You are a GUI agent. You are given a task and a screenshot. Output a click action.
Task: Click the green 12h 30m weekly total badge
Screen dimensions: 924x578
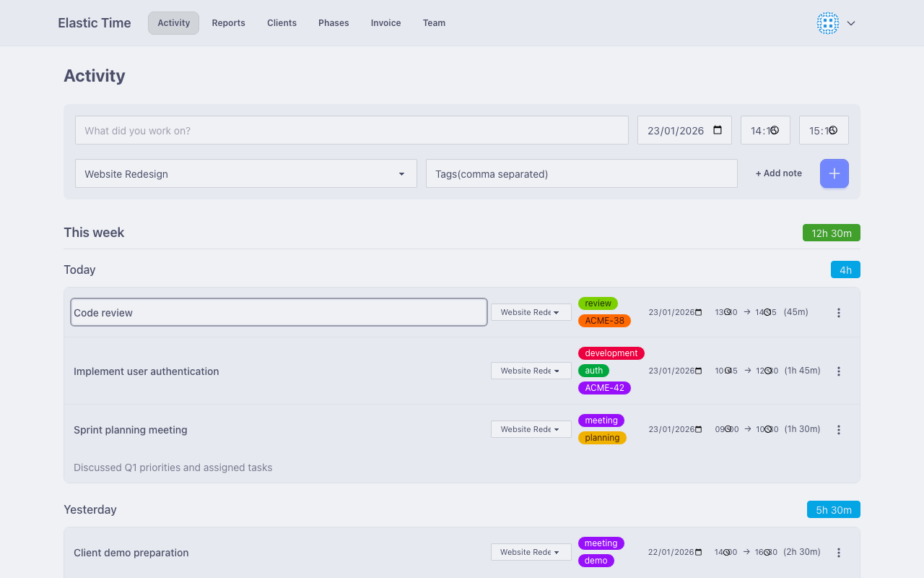(831, 233)
